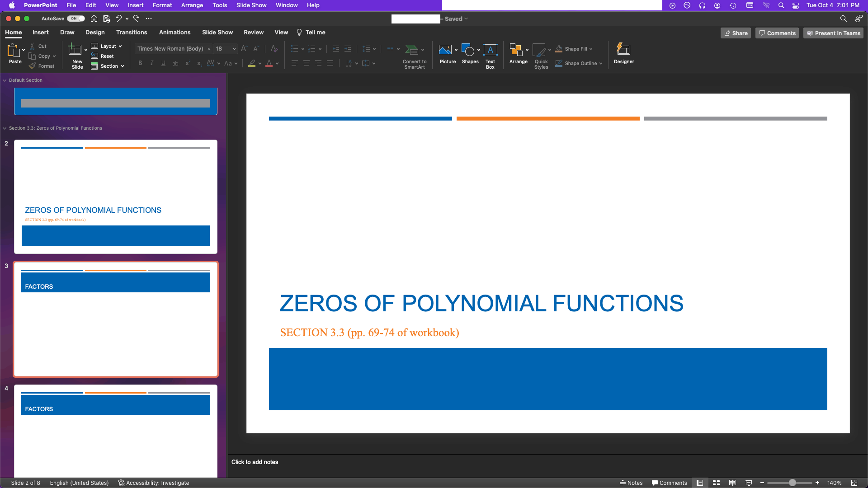
Task: Open the font size dropdown
Action: pyautogui.click(x=234, y=49)
